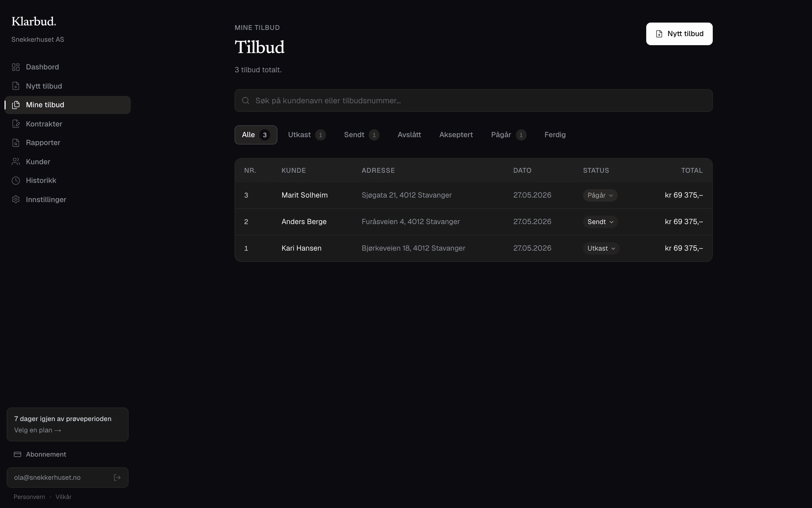The width and height of the screenshot is (812, 508).
Task: Select the Alle filter tab
Action: (256, 135)
